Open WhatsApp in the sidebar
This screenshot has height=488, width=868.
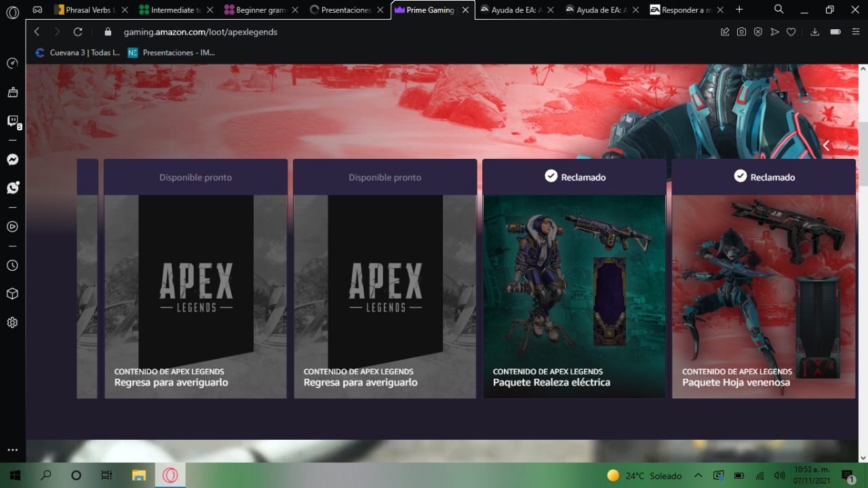click(12, 188)
